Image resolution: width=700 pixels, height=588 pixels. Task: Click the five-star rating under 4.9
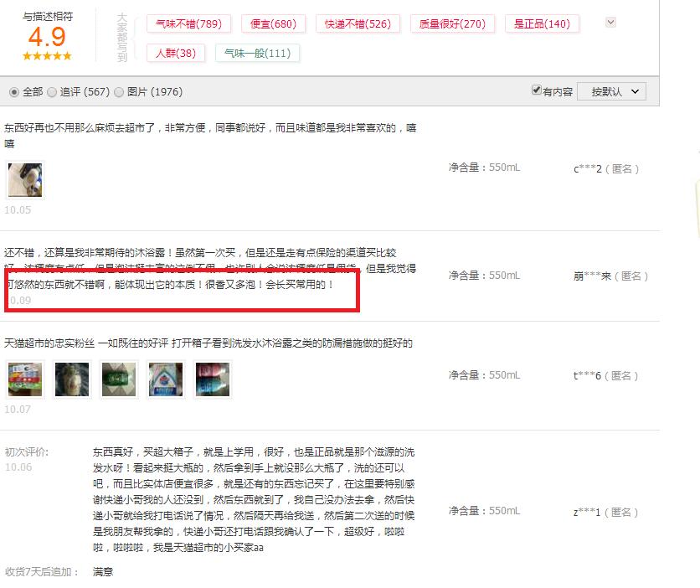pos(47,56)
